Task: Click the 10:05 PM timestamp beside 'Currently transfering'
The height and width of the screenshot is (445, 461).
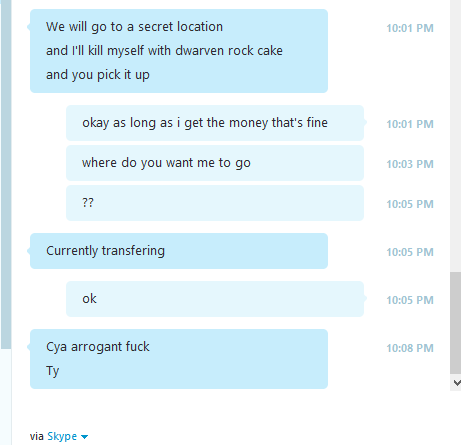Action: coord(410,252)
